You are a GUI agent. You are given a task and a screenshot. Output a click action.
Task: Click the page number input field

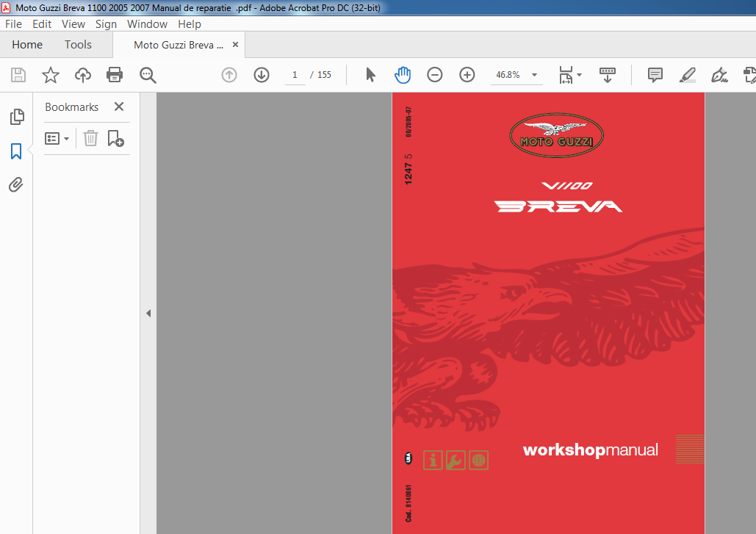point(295,75)
